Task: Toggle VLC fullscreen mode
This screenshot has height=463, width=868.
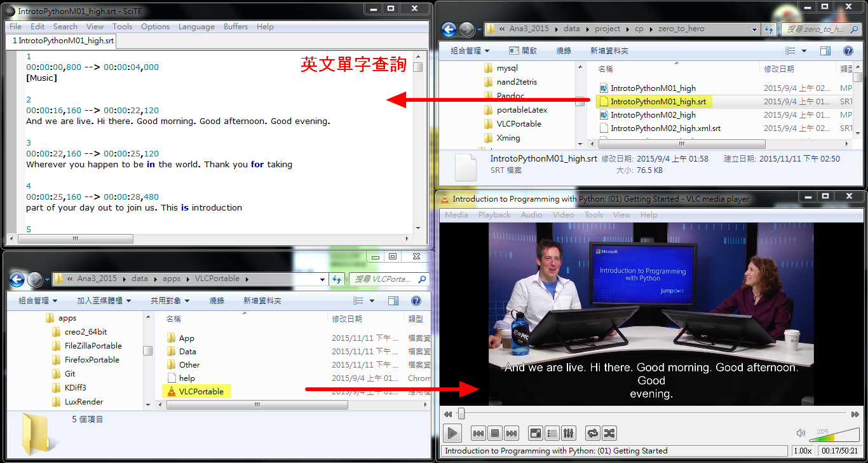Action: (x=536, y=433)
